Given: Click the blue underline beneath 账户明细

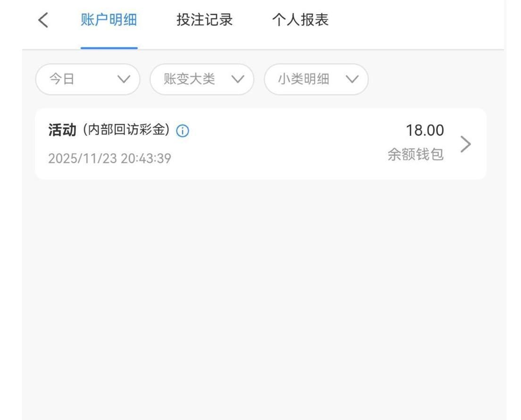Looking at the screenshot, I should 109,48.
